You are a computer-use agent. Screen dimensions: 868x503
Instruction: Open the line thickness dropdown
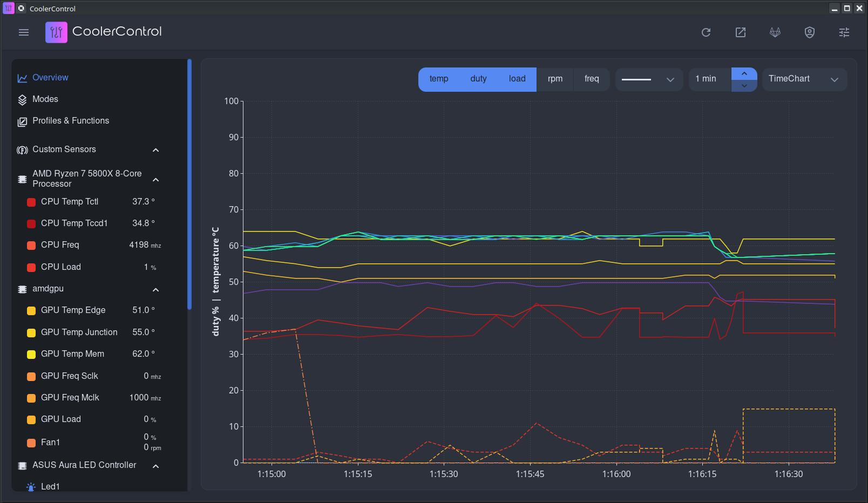648,79
